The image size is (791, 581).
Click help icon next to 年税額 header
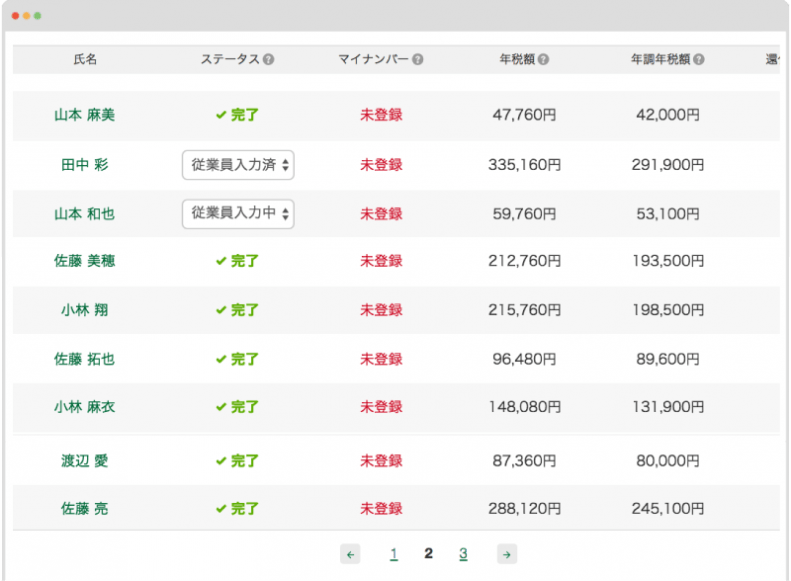coord(543,60)
